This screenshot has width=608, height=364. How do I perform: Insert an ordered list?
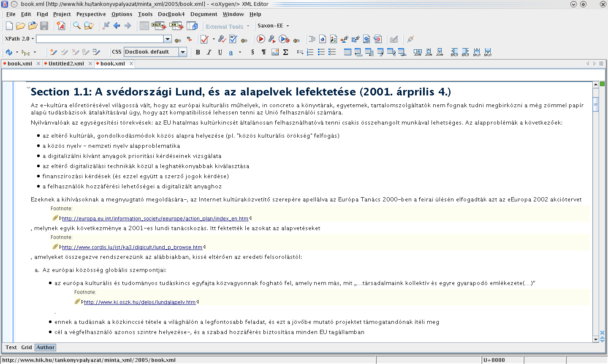tap(310, 52)
